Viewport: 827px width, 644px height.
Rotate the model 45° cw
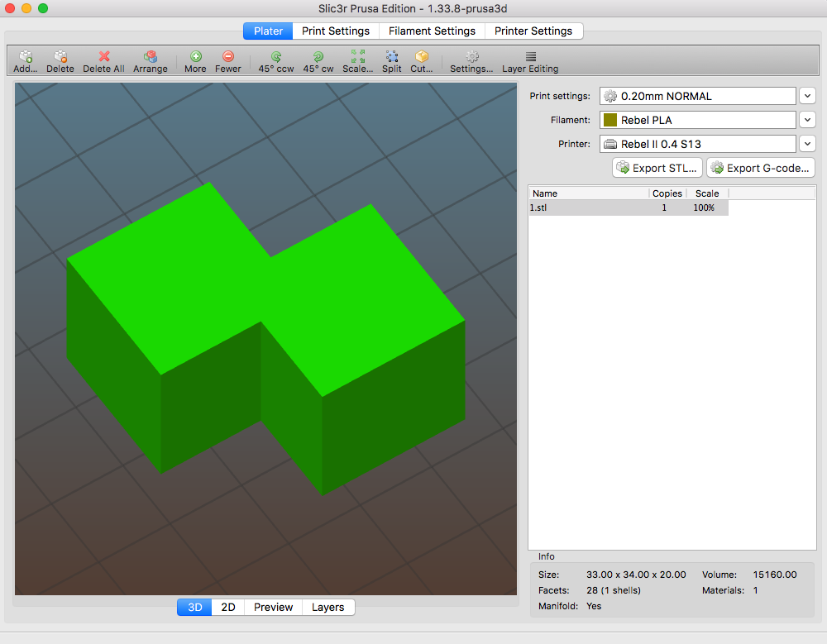click(318, 57)
